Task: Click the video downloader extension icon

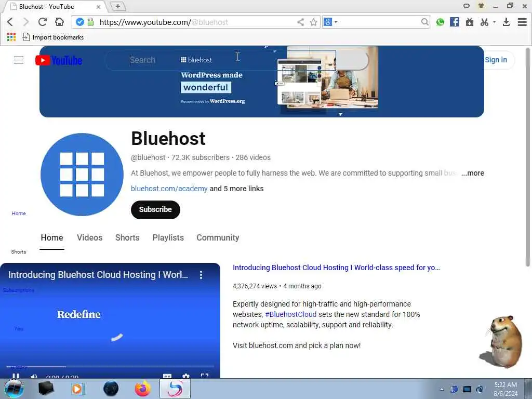Action: point(470,22)
